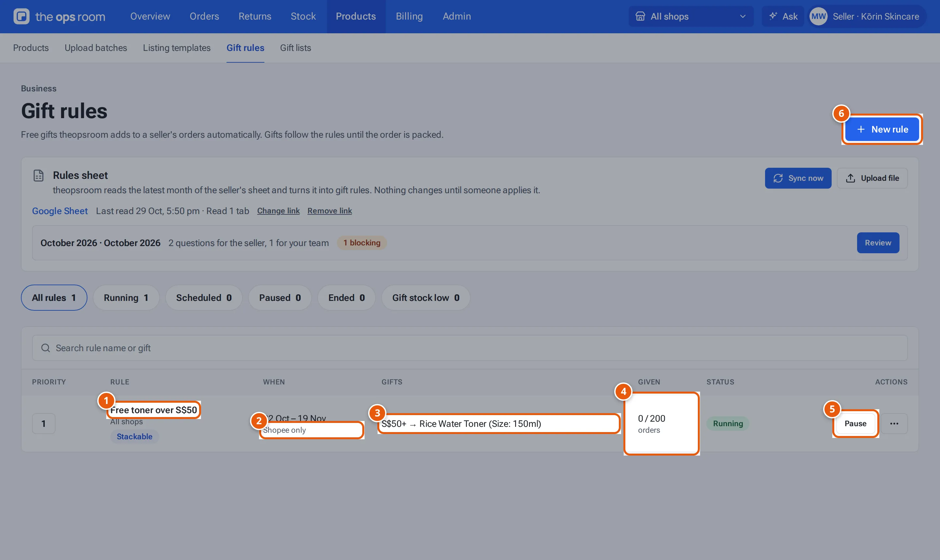Click the Remove link link

[329, 210]
